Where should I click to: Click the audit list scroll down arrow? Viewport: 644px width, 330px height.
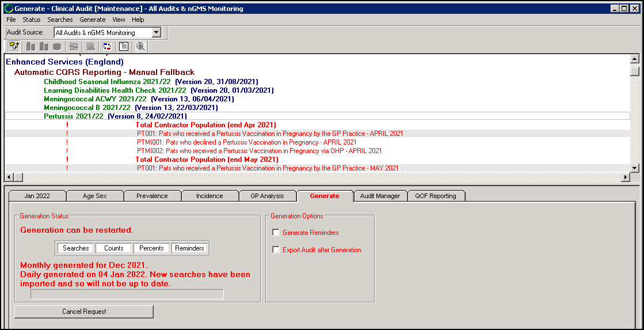click(634, 168)
